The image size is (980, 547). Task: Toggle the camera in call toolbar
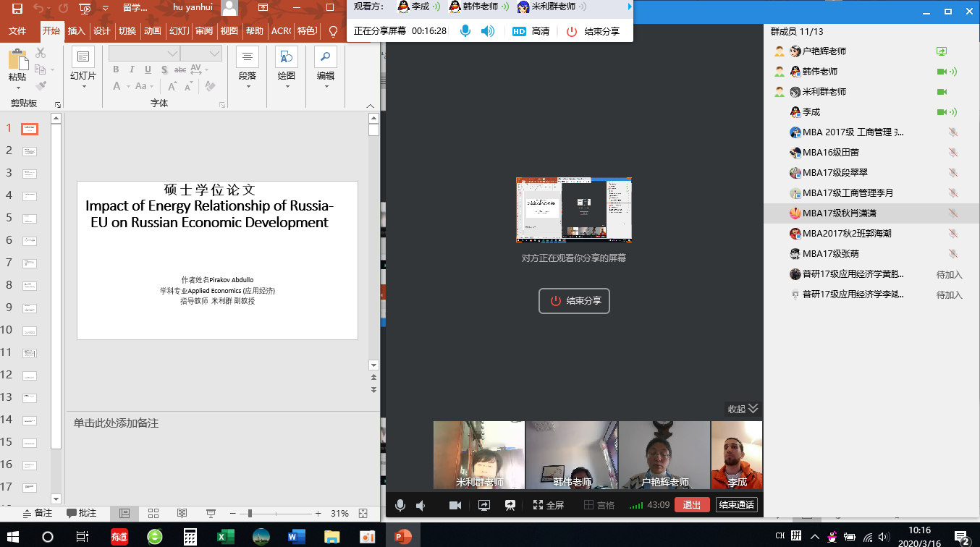click(x=455, y=505)
